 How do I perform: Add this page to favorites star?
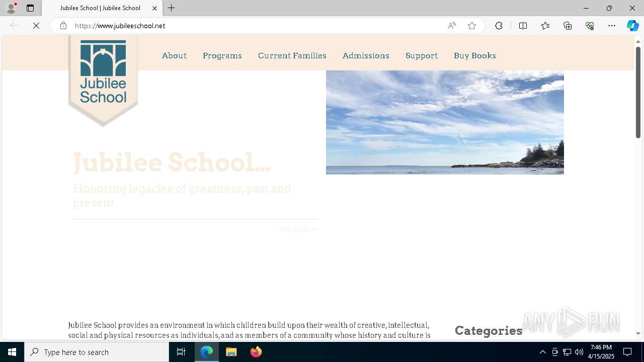point(472,26)
